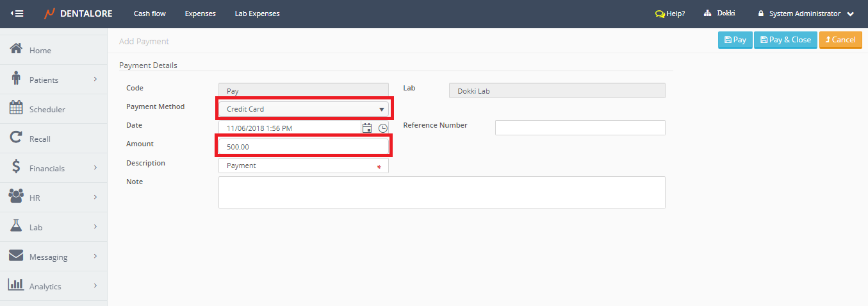Viewport: 868px width, 306px height.
Task: Click the Home house icon
Action: (x=17, y=49)
